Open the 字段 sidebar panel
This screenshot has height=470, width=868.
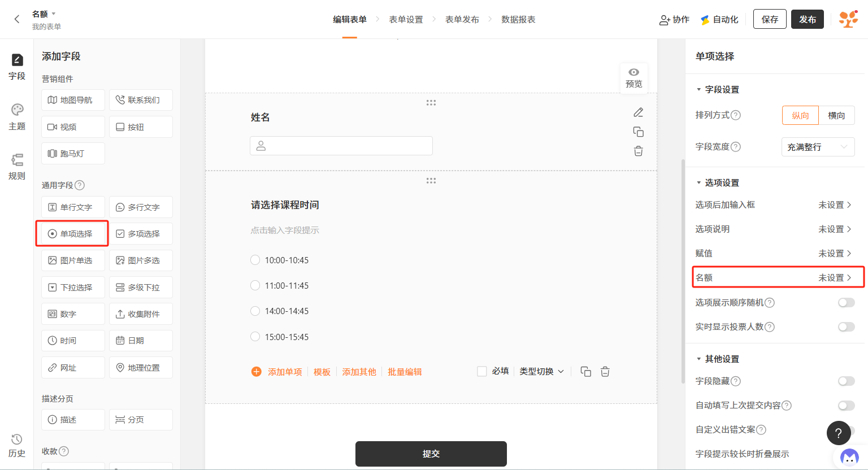coord(17,67)
